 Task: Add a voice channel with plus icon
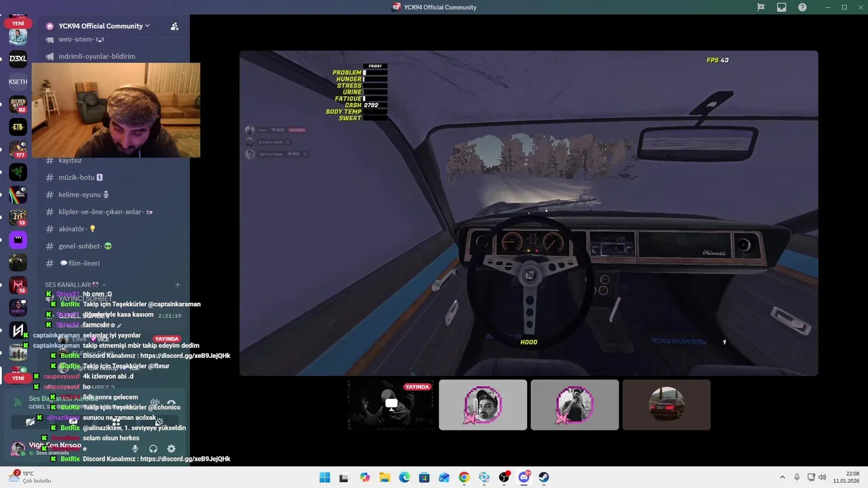pos(178,285)
